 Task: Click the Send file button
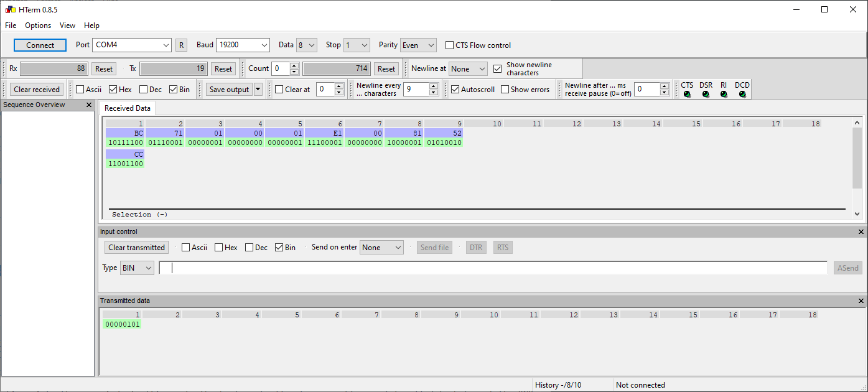(x=434, y=248)
